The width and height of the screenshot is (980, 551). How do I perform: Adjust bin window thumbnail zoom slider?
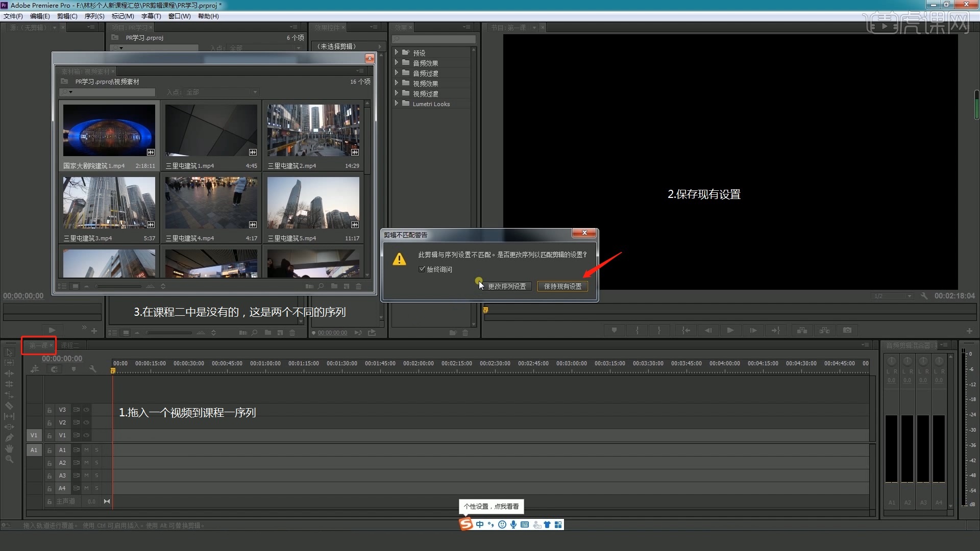pyautogui.click(x=118, y=286)
